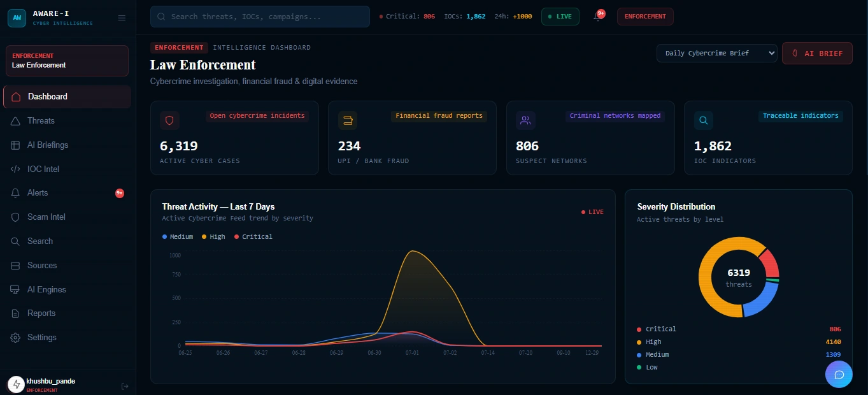Toggle the Medium series in chart legend
This screenshot has width=868, height=395.
click(178, 236)
